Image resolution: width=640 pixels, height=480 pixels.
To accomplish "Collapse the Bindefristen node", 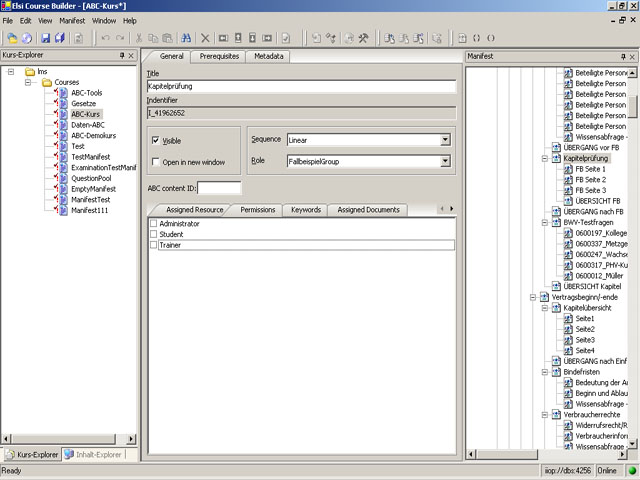I will (544, 372).
